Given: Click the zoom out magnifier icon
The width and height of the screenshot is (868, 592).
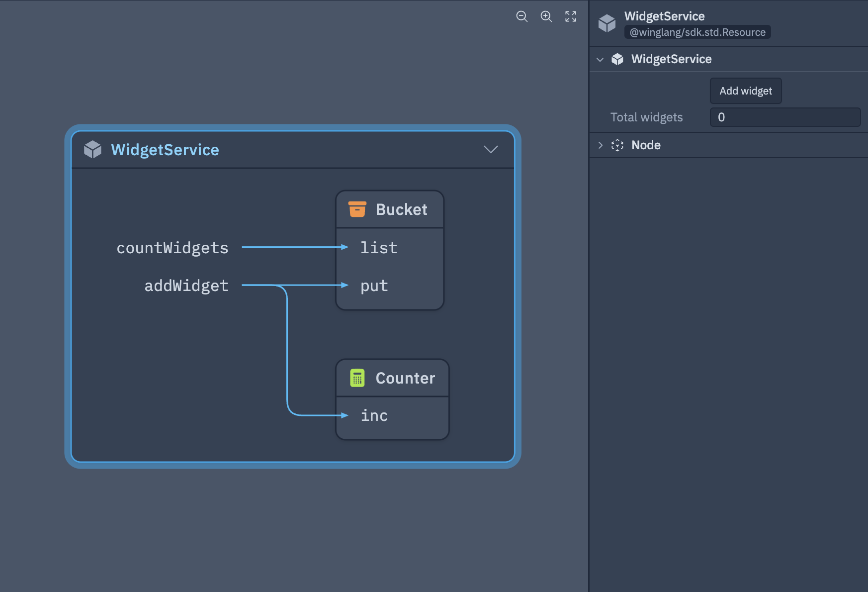Looking at the screenshot, I should pyautogui.click(x=521, y=16).
